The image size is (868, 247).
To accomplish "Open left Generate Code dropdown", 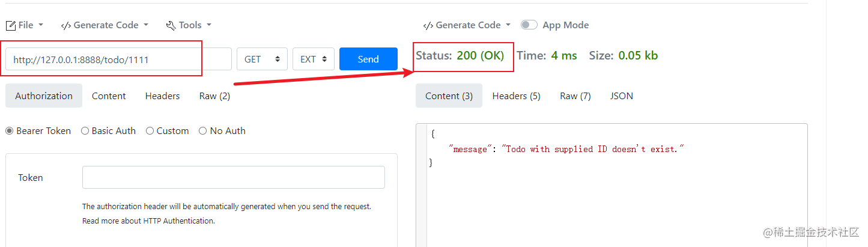I will pyautogui.click(x=105, y=25).
